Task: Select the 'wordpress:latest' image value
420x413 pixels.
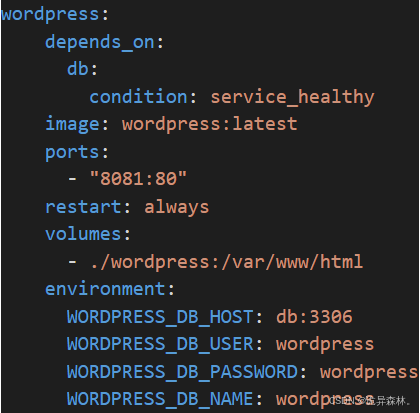Action: pyautogui.click(x=210, y=125)
